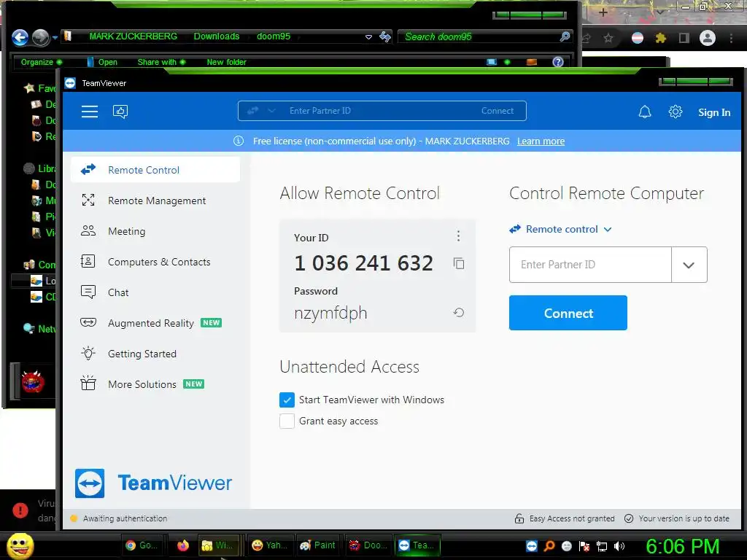The image size is (747, 560).
Task: Switch to Google Chrome taskbar button
Action: (142, 545)
